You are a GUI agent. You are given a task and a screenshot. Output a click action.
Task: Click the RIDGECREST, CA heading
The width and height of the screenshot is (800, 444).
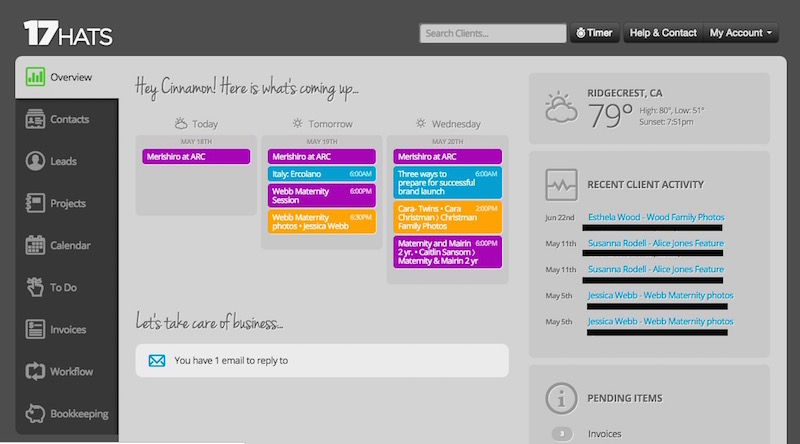click(x=625, y=93)
